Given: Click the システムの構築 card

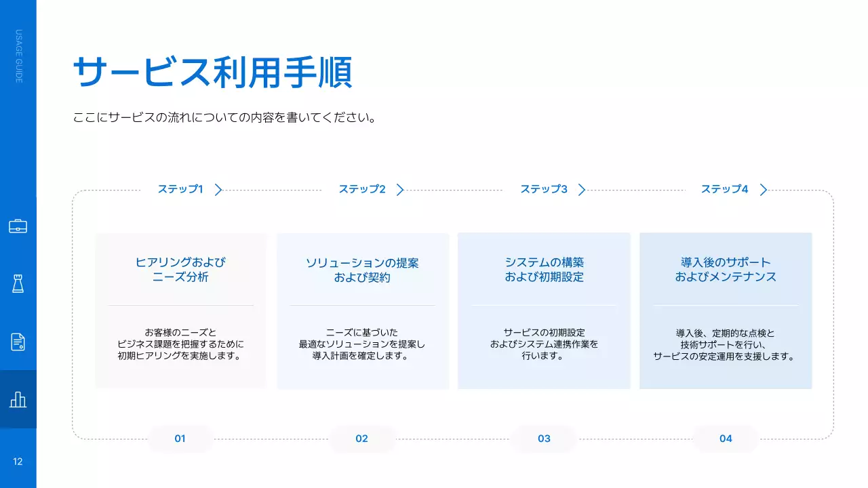Looking at the screenshot, I should [544, 310].
